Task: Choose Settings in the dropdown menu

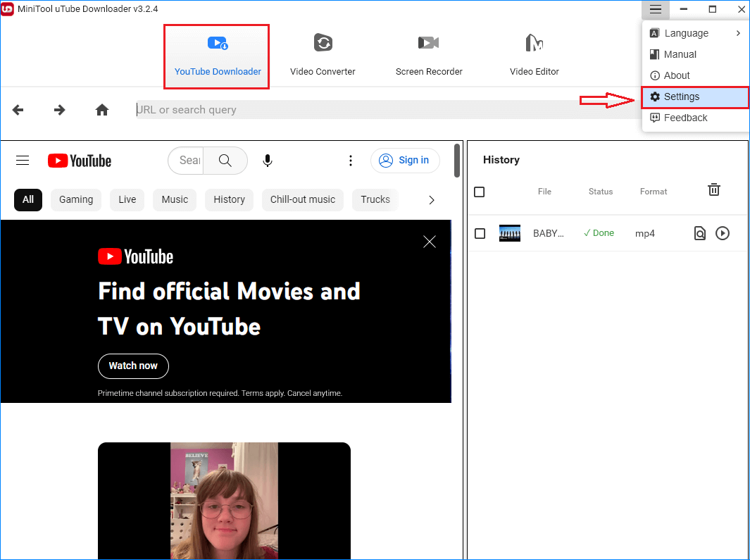Action: point(696,97)
